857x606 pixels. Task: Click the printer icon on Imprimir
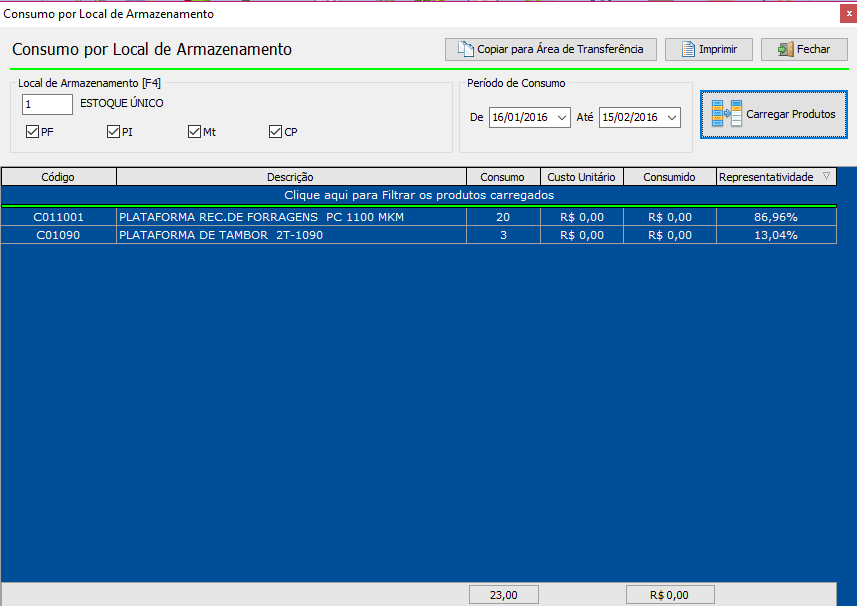click(x=688, y=49)
